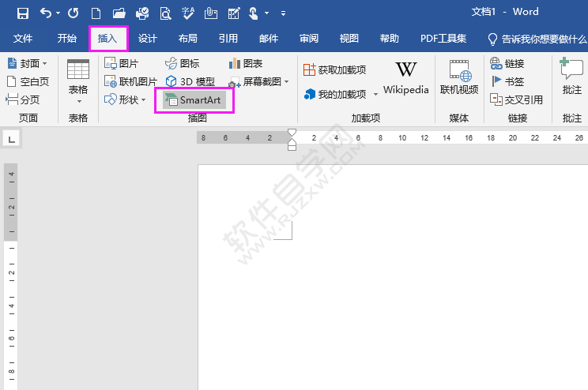588x390 pixels.
Task: Insert a 链接 (Link)
Action: tap(507, 63)
